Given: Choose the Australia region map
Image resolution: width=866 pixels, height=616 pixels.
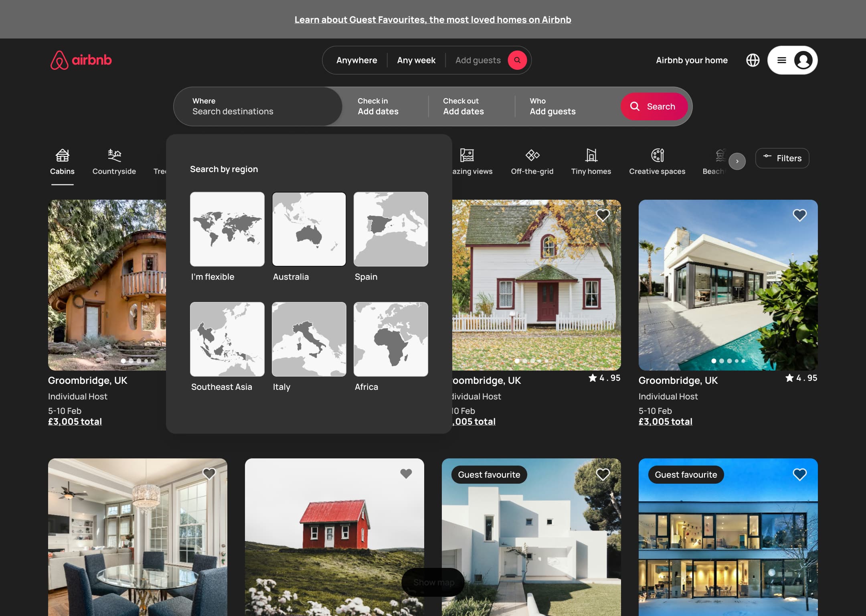Looking at the screenshot, I should (x=309, y=229).
